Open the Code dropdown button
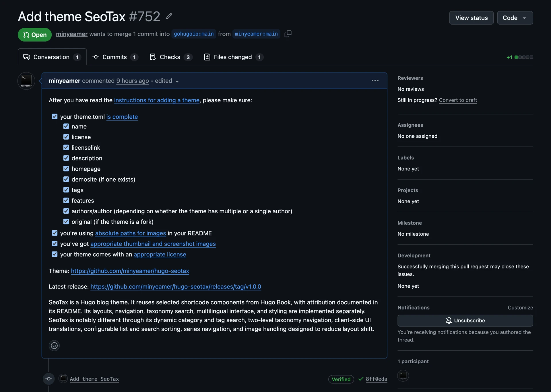 coord(515,18)
